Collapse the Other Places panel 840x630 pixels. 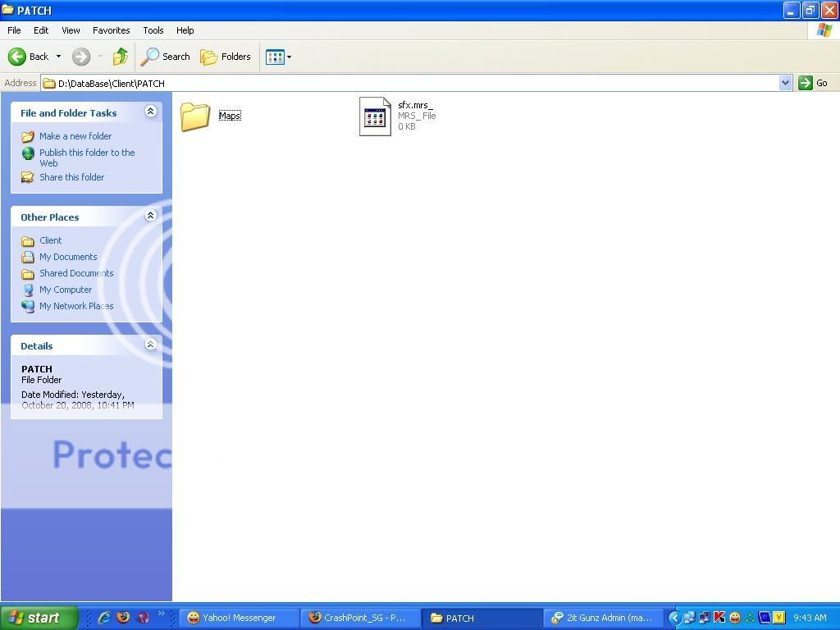[x=150, y=216]
